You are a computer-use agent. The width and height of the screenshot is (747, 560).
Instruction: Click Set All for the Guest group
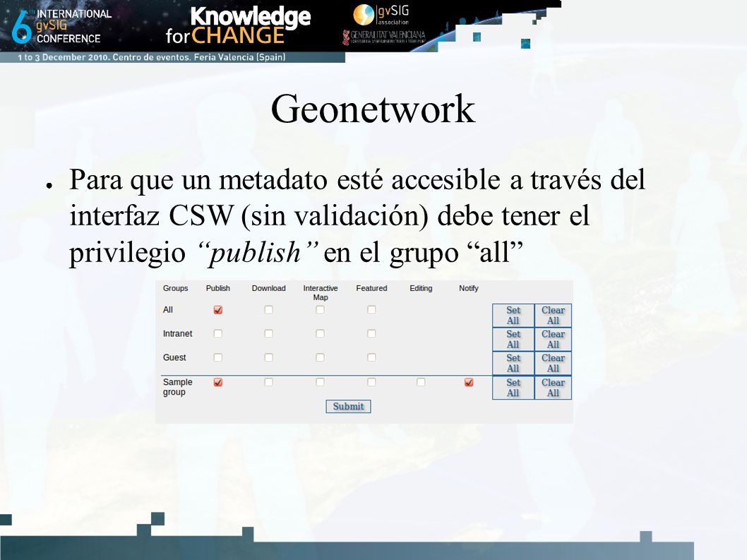(513, 363)
